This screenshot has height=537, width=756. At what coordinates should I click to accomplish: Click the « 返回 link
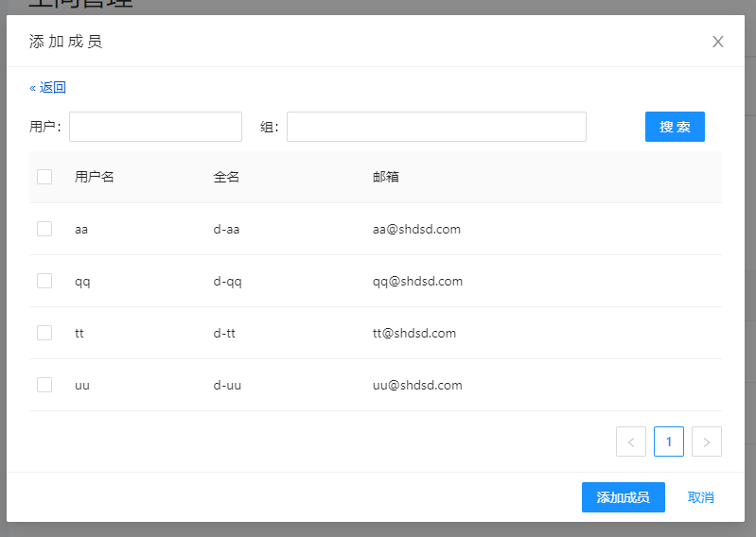coord(47,88)
